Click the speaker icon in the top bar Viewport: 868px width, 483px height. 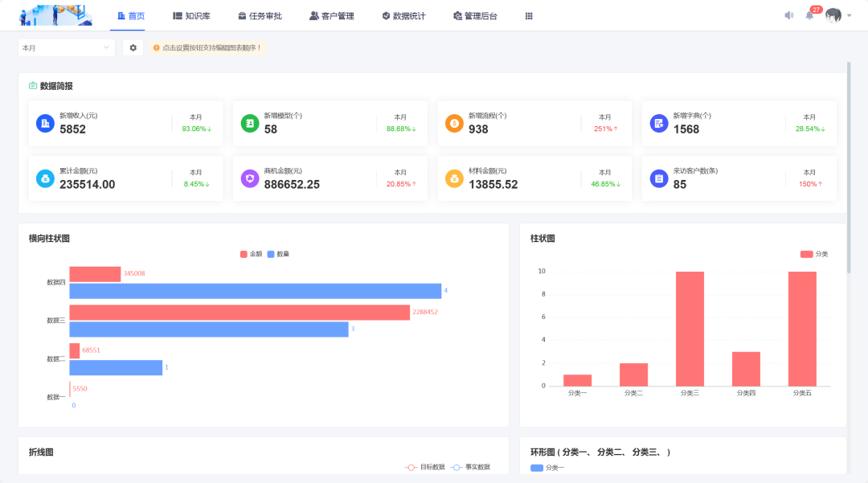pyautogui.click(x=788, y=14)
